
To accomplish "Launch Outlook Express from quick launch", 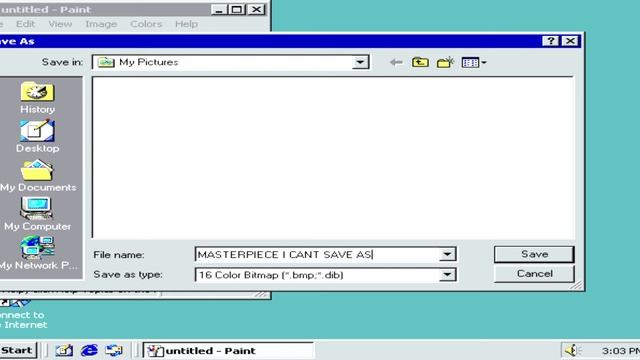I will (x=114, y=350).
